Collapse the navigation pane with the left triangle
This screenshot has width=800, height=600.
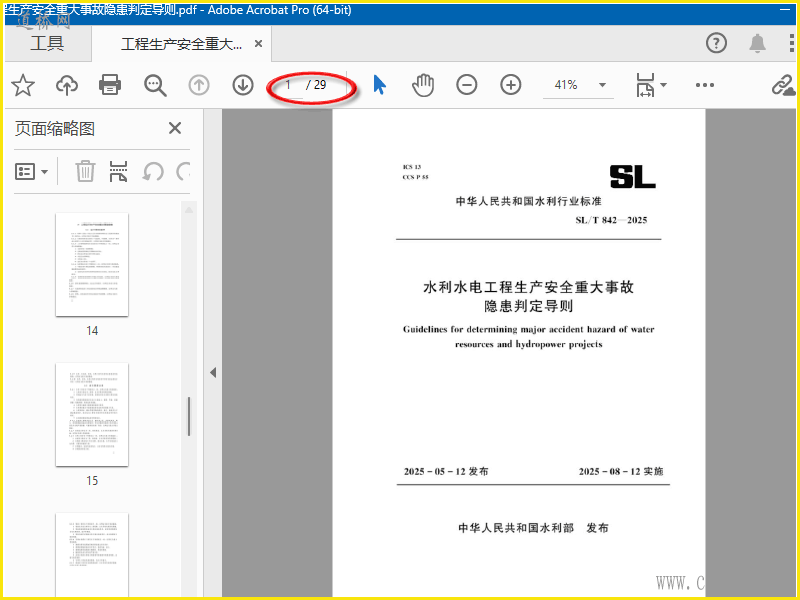pos(213,373)
